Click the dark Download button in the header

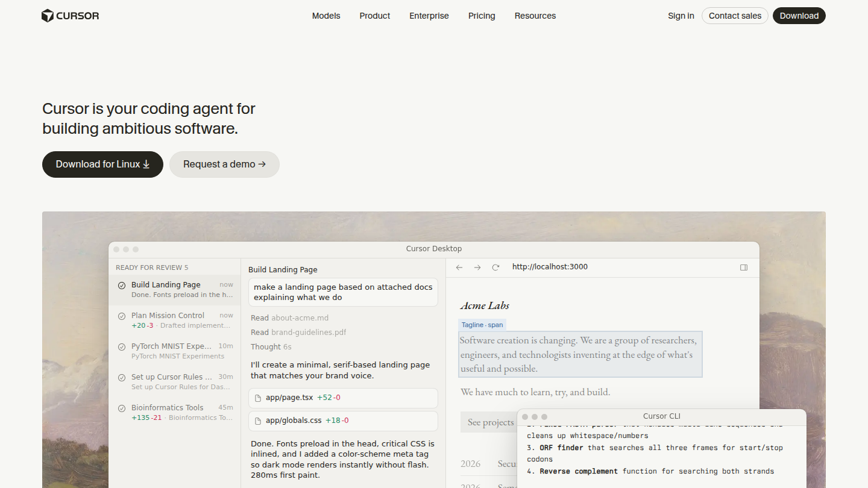(x=799, y=16)
